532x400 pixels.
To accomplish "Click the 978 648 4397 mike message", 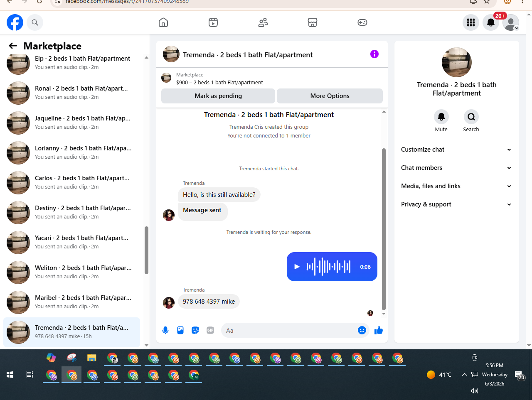I will [209, 302].
